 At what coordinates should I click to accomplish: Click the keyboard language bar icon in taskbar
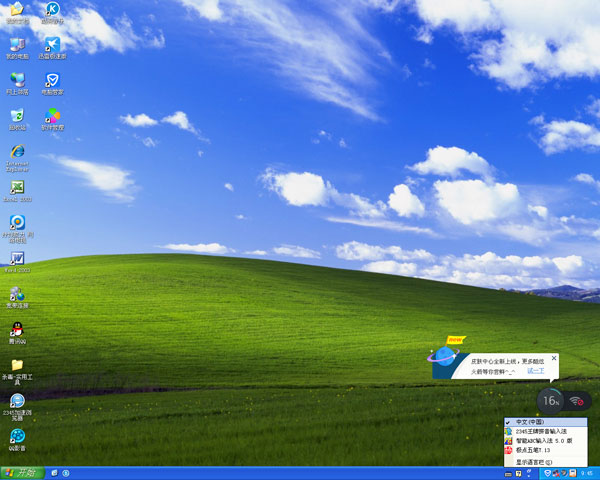tap(508, 474)
